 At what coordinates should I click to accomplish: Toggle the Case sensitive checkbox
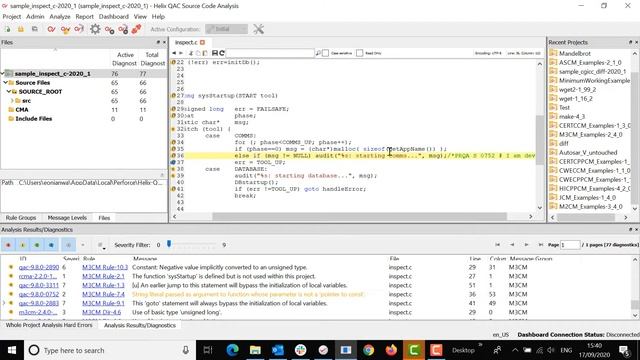tap(325, 53)
